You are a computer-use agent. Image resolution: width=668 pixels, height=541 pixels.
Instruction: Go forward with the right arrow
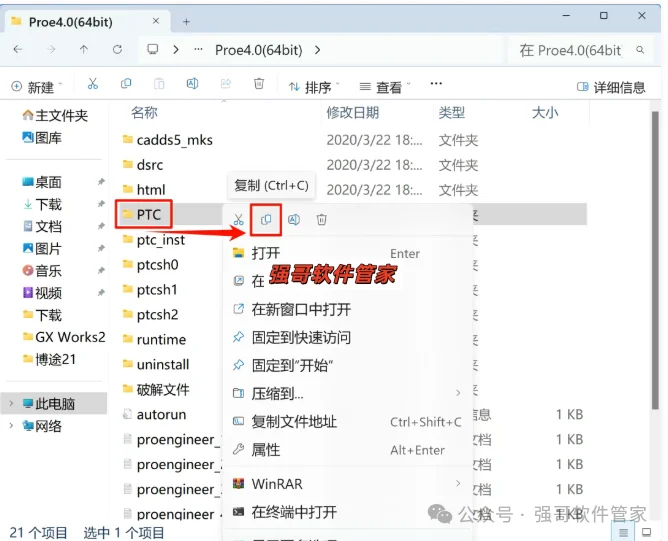pyautogui.click(x=51, y=50)
